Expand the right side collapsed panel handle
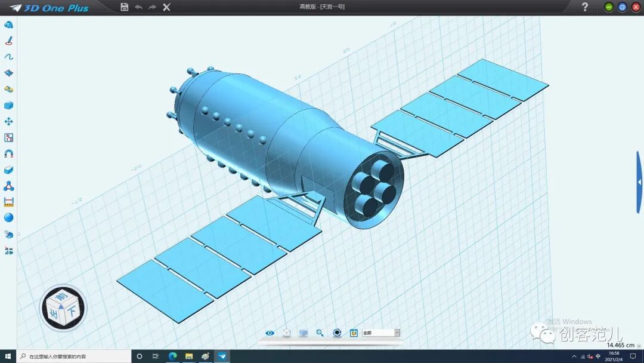 [639, 181]
